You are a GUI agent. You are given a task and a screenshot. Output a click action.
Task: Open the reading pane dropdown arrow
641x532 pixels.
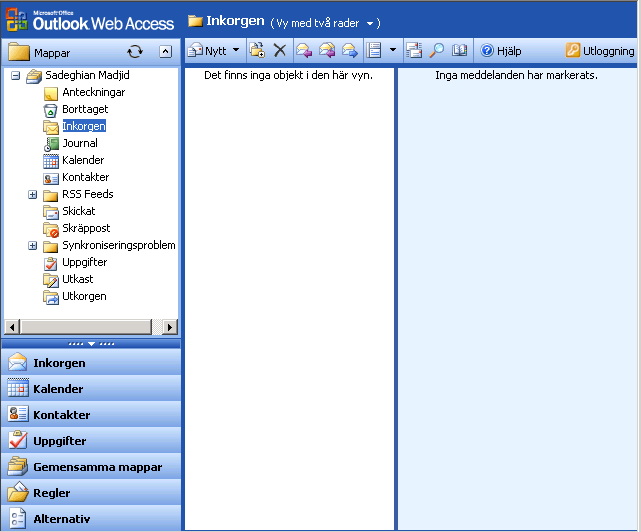pos(393,50)
